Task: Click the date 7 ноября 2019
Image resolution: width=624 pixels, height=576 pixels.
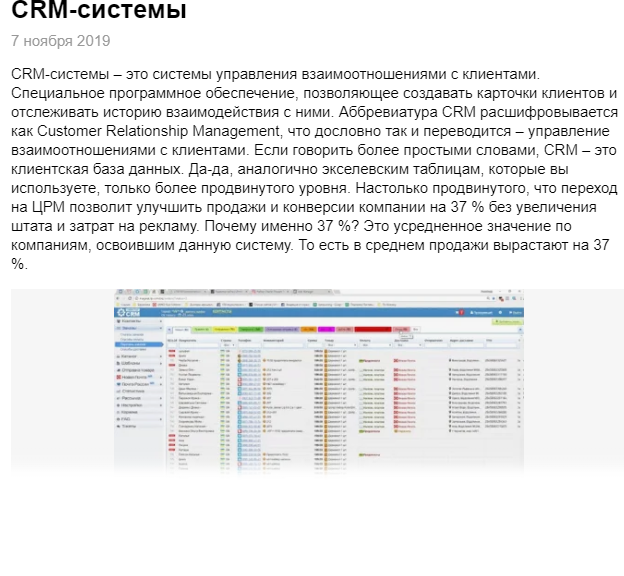Action: point(61,41)
